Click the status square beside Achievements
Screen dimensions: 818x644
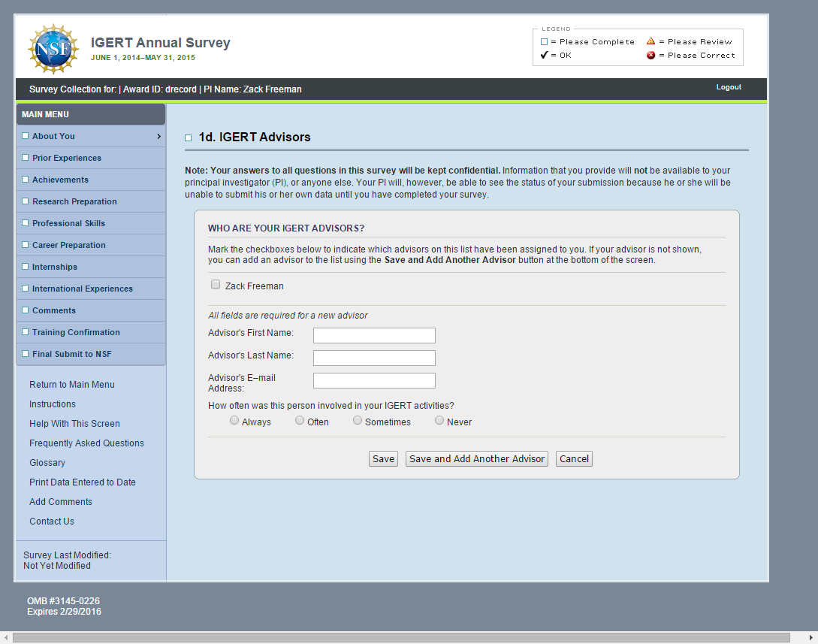click(x=26, y=180)
